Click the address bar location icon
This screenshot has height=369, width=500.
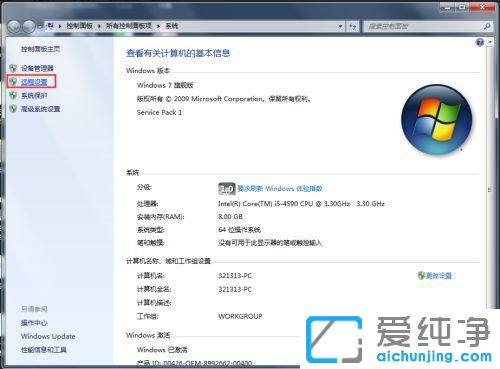pyautogui.click(x=50, y=26)
